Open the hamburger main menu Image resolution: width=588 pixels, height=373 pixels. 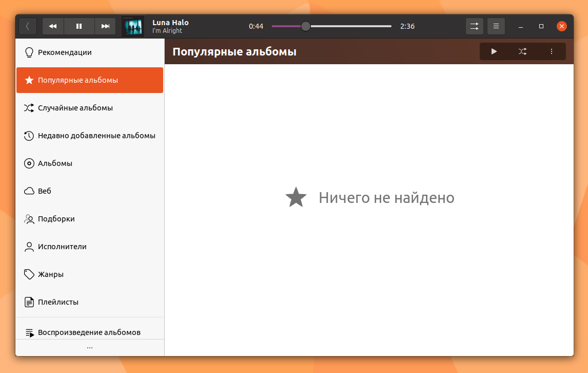(x=496, y=26)
